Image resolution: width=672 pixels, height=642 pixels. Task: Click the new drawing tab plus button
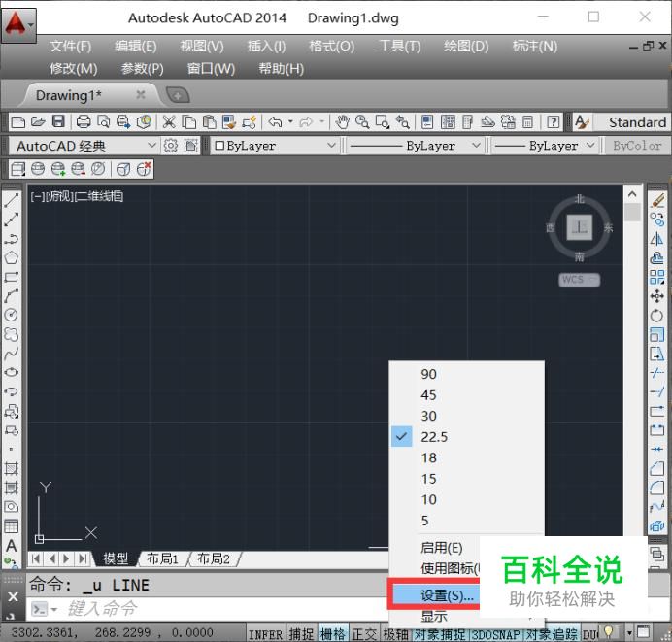(x=177, y=95)
